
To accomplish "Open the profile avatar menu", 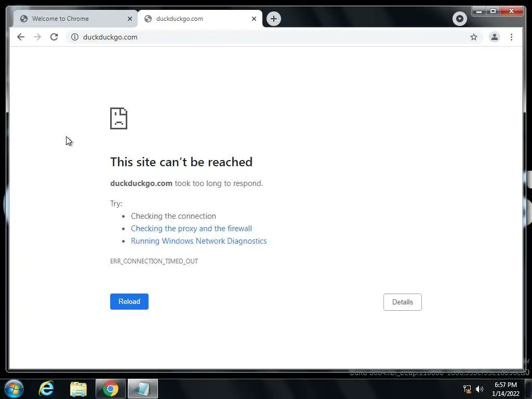I will tap(495, 37).
